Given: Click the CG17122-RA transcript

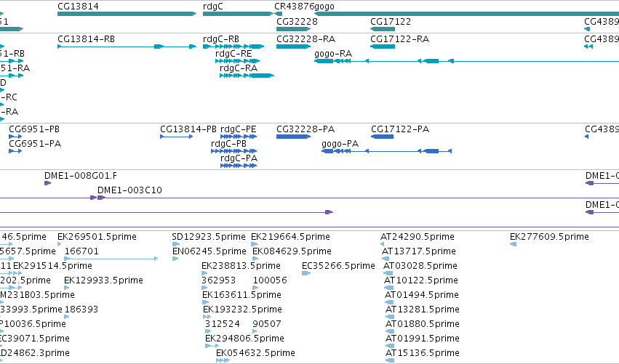Looking at the screenshot, I should (x=383, y=46).
